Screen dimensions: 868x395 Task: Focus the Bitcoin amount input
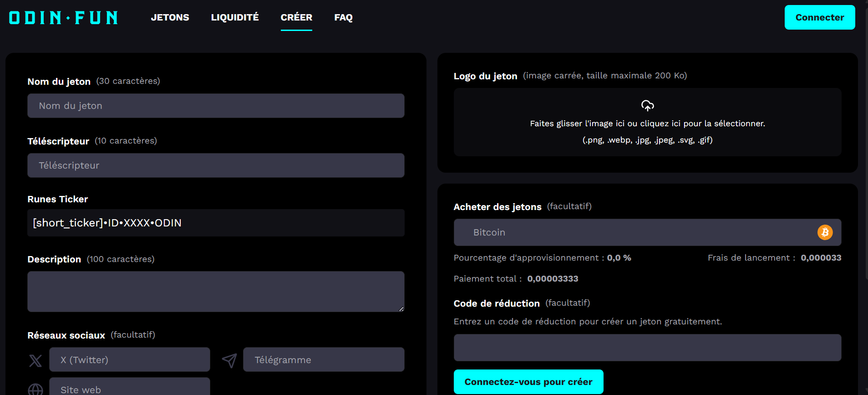pyautogui.click(x=648, y=232)
